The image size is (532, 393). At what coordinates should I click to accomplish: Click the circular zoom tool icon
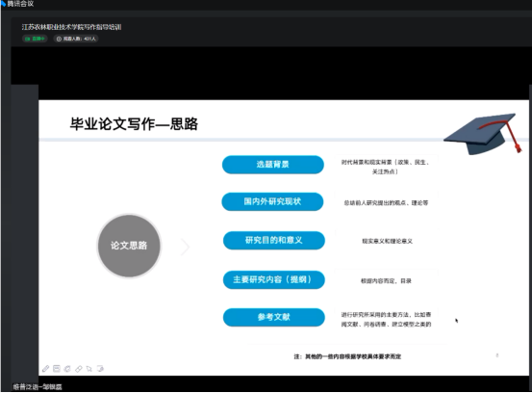point(67,369)
